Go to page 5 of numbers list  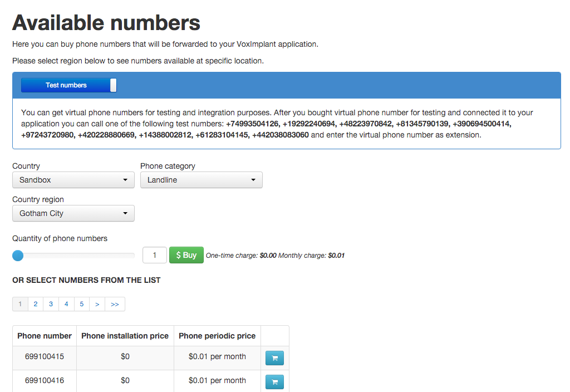tap(82, 304)
